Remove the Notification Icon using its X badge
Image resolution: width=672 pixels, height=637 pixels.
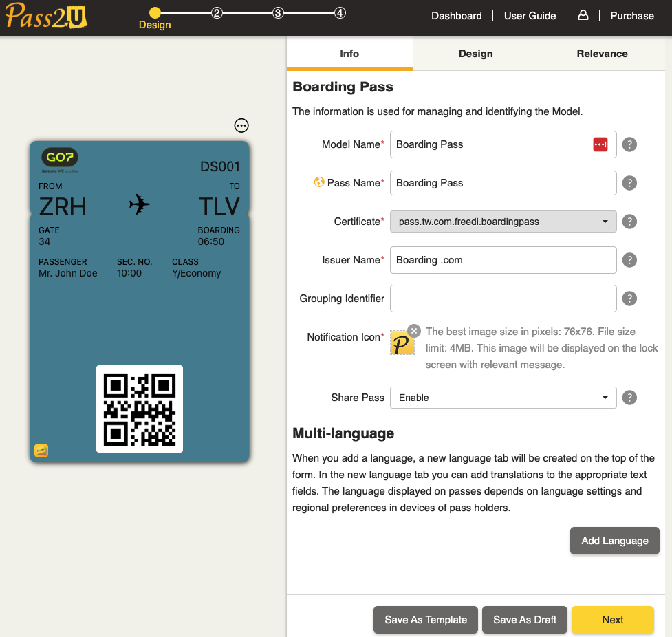413,330
